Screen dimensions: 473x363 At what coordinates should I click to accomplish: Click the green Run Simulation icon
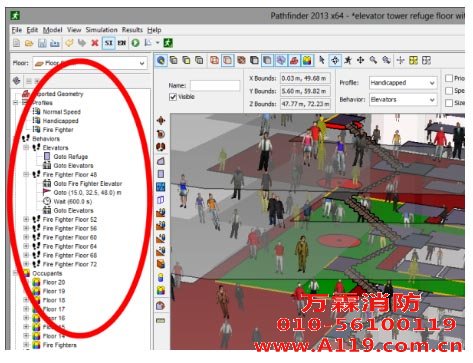point(135,43)
